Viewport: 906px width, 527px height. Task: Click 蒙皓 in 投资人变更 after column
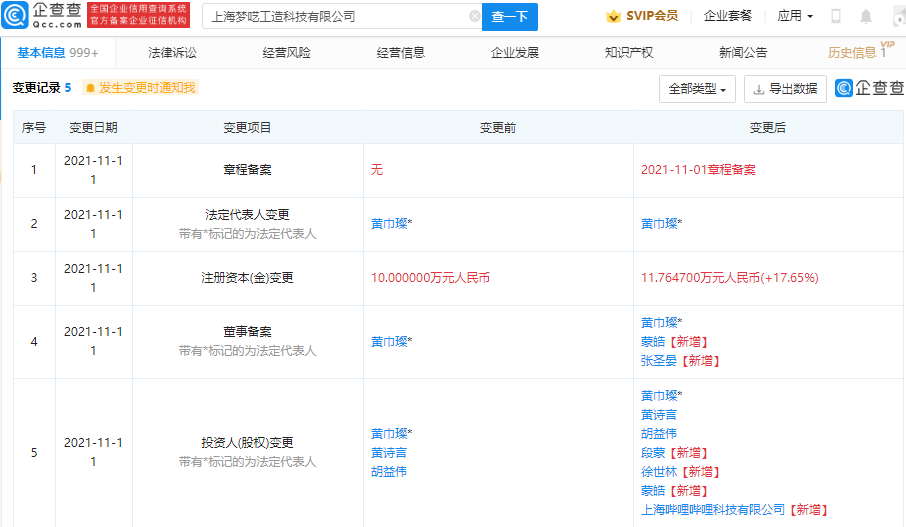653,491
